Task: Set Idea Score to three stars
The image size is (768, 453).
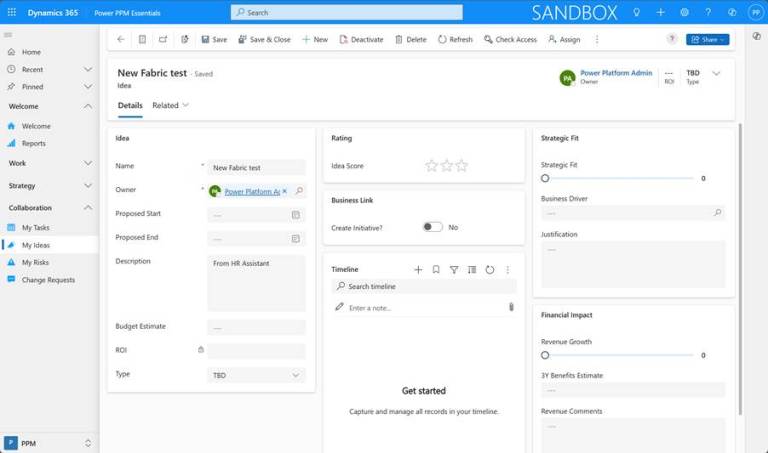Action: [x=461, y=166]
